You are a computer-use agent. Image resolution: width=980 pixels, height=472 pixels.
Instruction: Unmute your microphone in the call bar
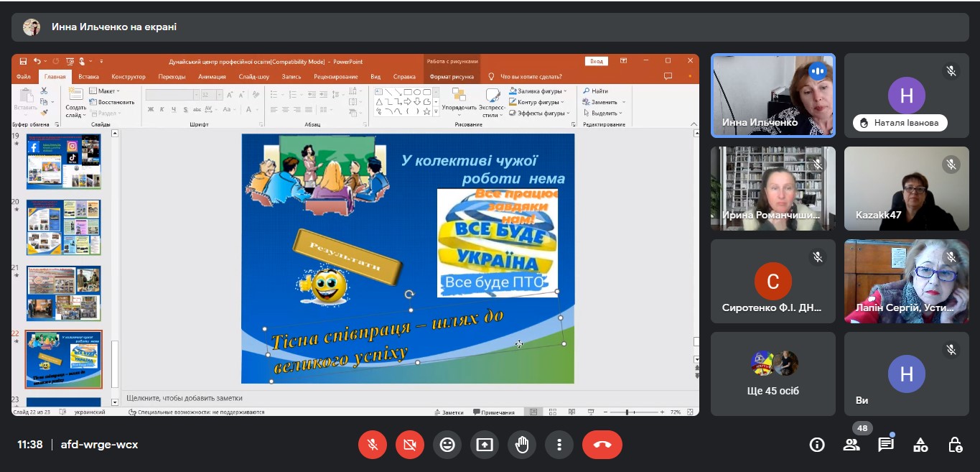[373, 445]
